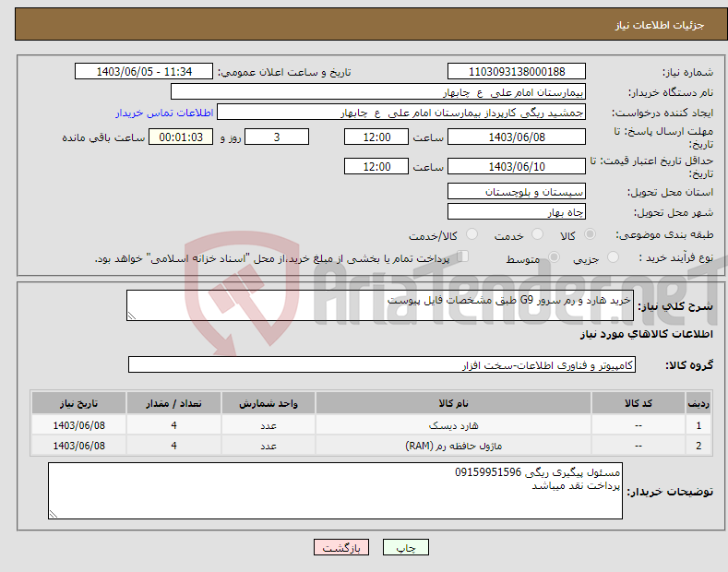Click the response deadline date 1403/06/08 field

517,137
